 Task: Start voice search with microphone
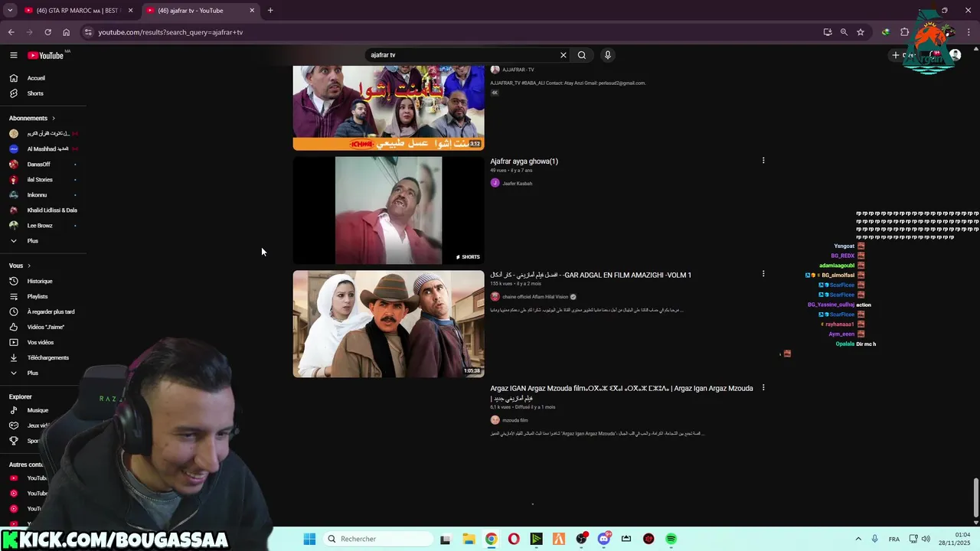[608, 55]
